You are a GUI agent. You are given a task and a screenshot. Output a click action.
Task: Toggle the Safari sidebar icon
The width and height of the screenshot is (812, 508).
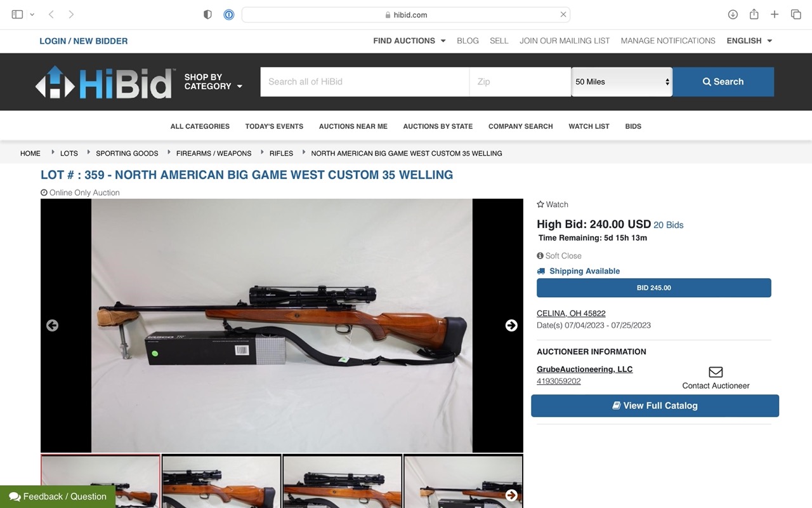coord(17,14)
